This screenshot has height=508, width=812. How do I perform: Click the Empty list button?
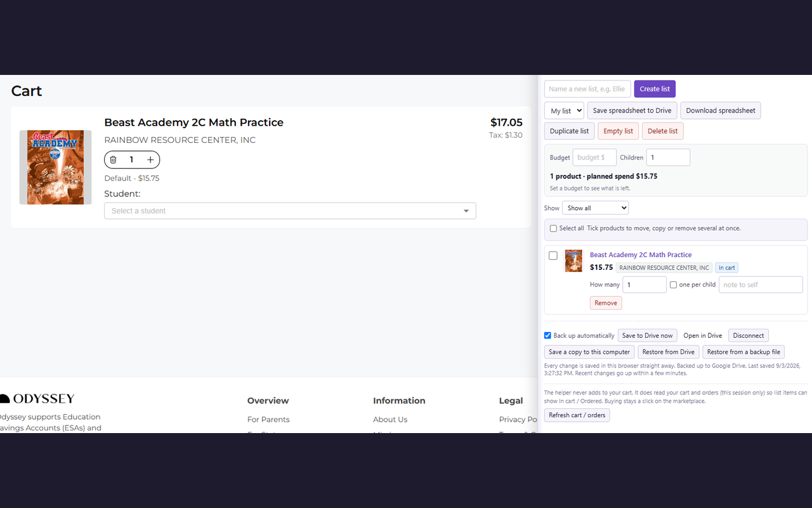pos(618,131)
